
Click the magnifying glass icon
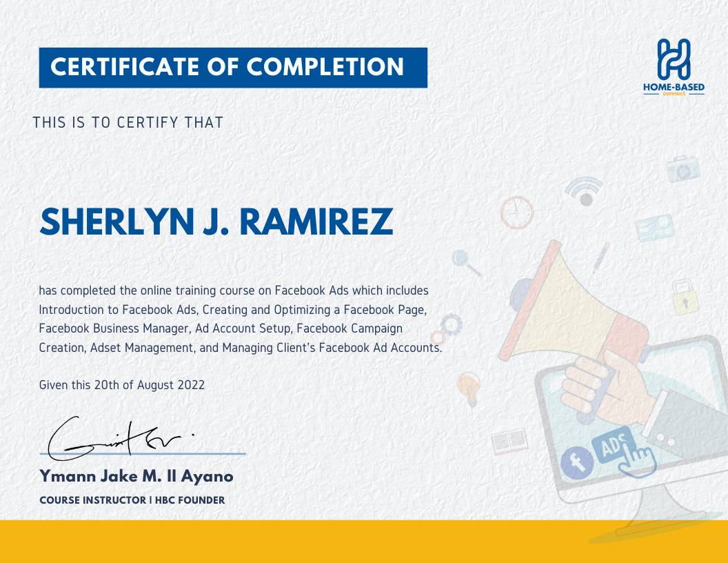[466, 263]
